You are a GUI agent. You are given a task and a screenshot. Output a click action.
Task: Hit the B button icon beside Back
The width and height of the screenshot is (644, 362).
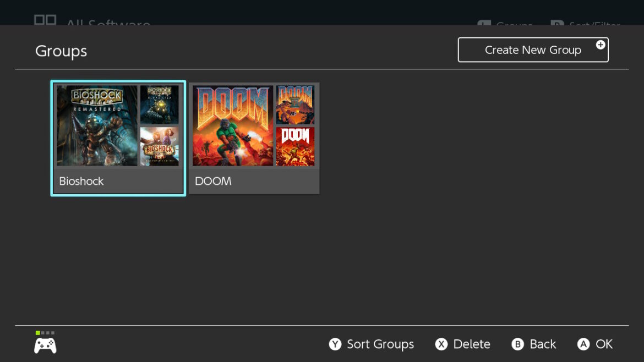point(517,344)
